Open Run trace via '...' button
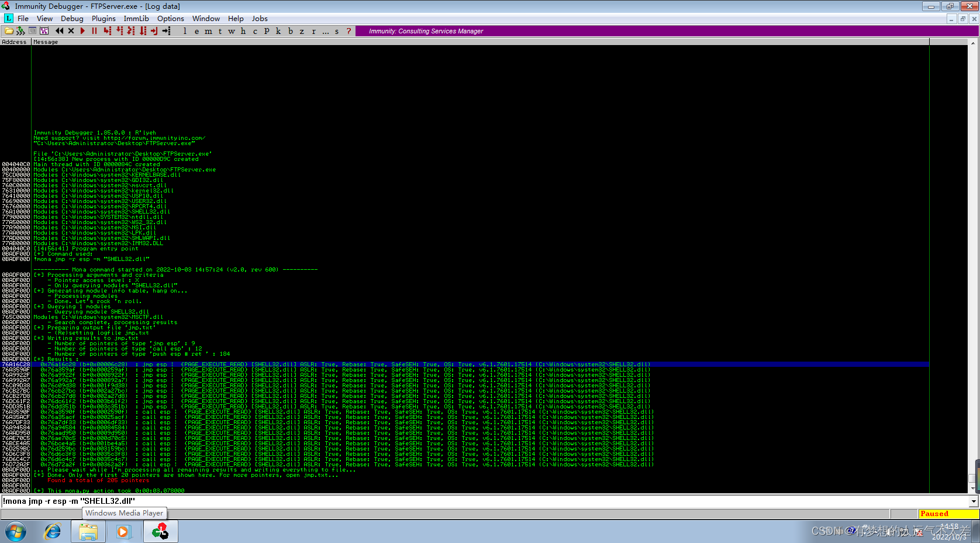This screenshot has width=980, height=543. pos(325,31)
